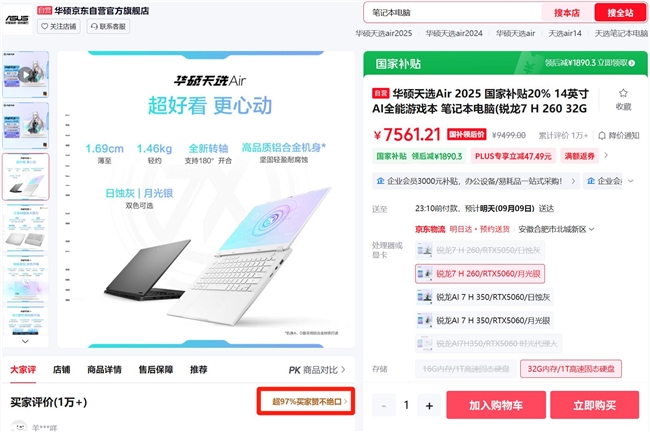Click the plus quantity increase button
The height and width of the screenshot is (432, 650).
point(429,405)
